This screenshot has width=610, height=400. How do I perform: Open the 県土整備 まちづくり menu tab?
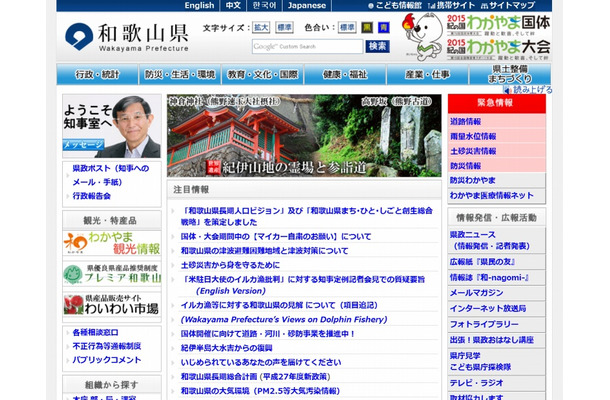pos(510,74)
